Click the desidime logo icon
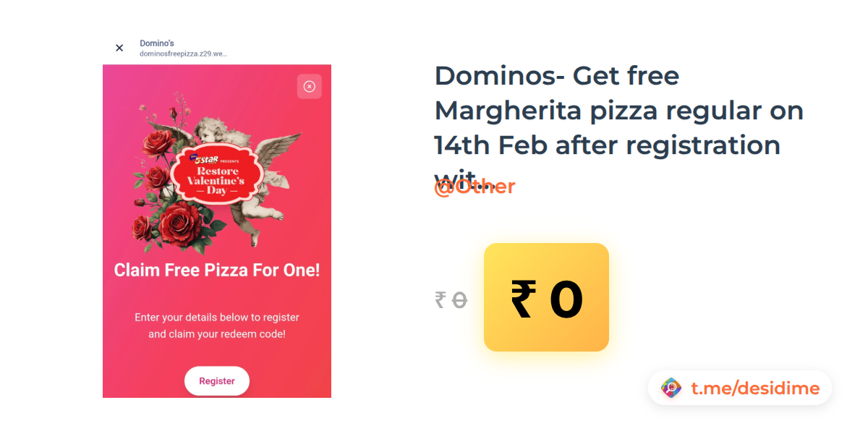The image size is (868, 434). (672, 388)
